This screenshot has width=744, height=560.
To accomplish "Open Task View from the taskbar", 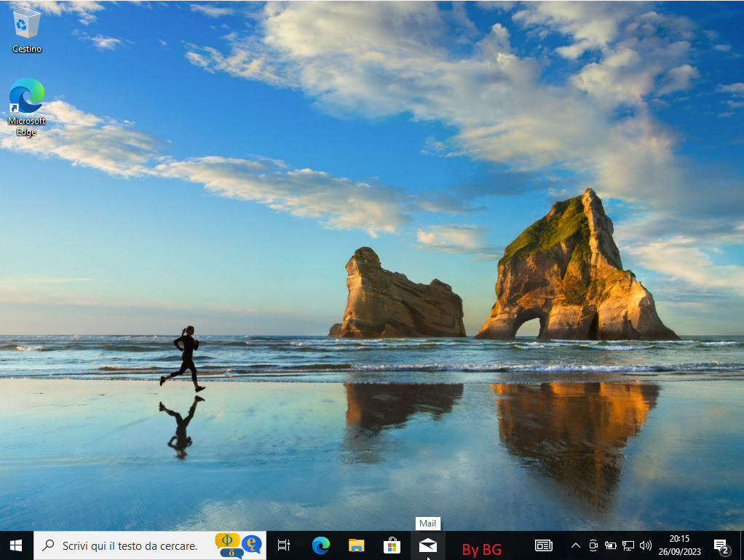I will coord(284,545).
